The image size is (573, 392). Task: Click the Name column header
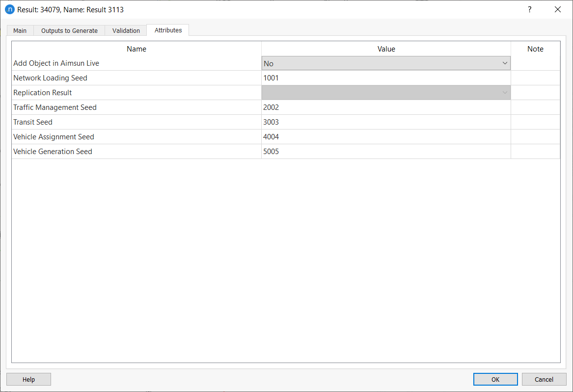(x=136, y=49)
